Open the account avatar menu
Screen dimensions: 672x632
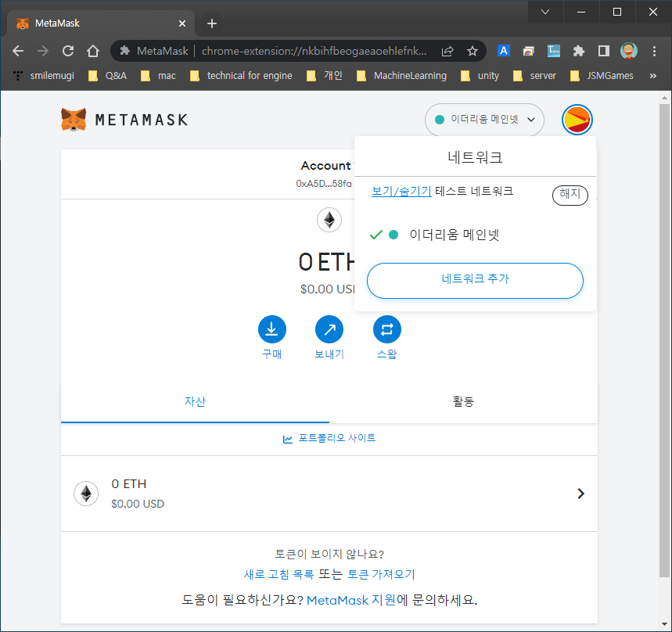pyautogui.click(x=577, y=120)
